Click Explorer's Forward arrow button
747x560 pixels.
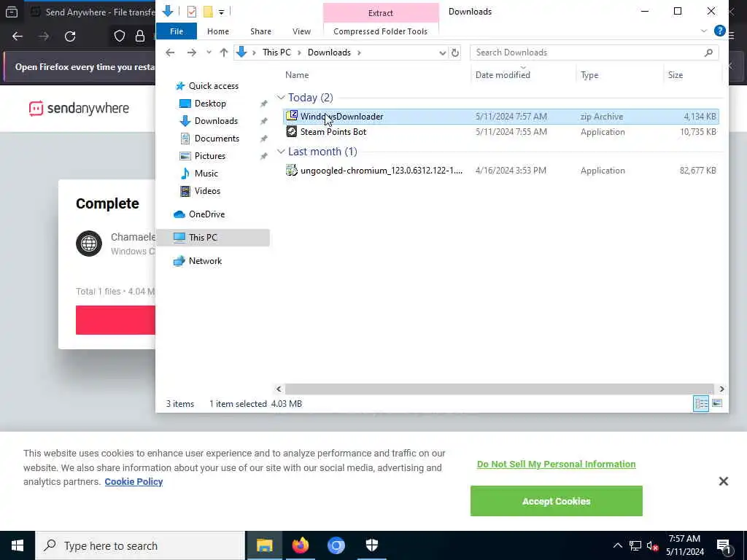[192, 52]
